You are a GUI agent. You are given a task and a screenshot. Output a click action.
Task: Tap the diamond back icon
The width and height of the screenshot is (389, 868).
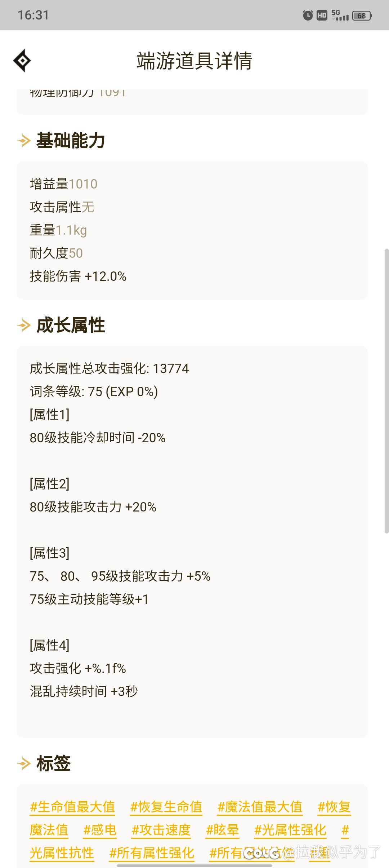[x=22, y=61]
